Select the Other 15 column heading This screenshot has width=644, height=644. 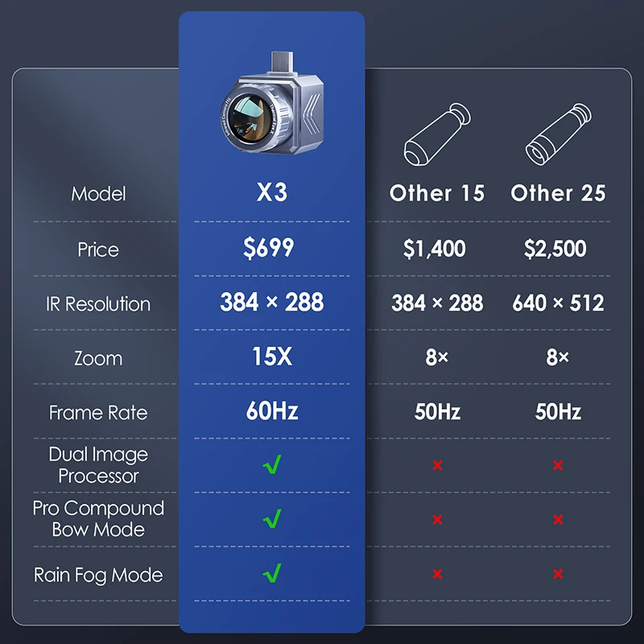[x=437, y=193]
